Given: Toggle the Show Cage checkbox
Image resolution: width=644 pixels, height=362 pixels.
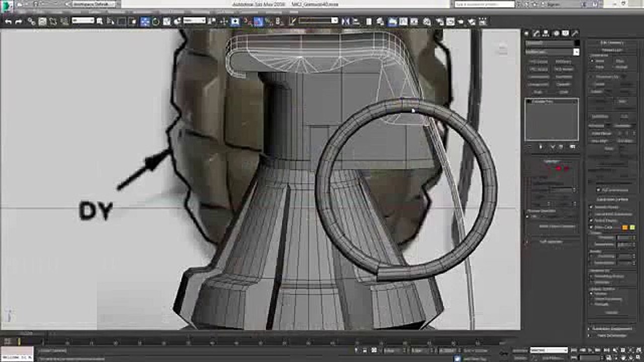Looking at the screenshot, I should coord(592,227).
